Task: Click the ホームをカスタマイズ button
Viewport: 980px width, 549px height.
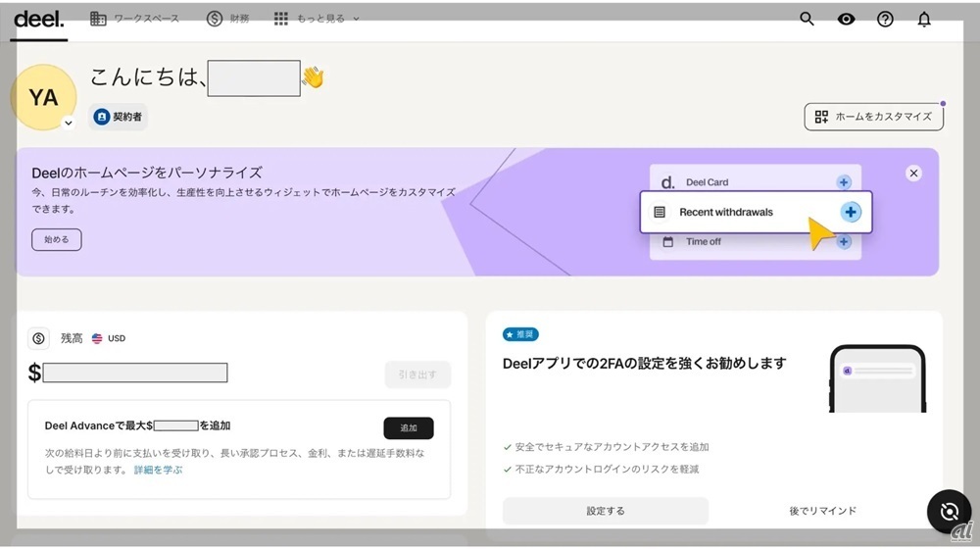Action: 873,117
